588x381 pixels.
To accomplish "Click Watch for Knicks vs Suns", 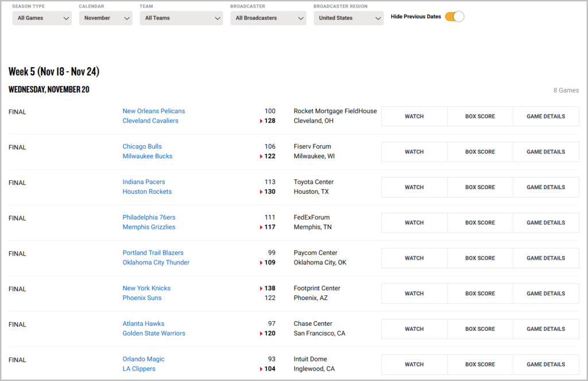I will (415, 294).
